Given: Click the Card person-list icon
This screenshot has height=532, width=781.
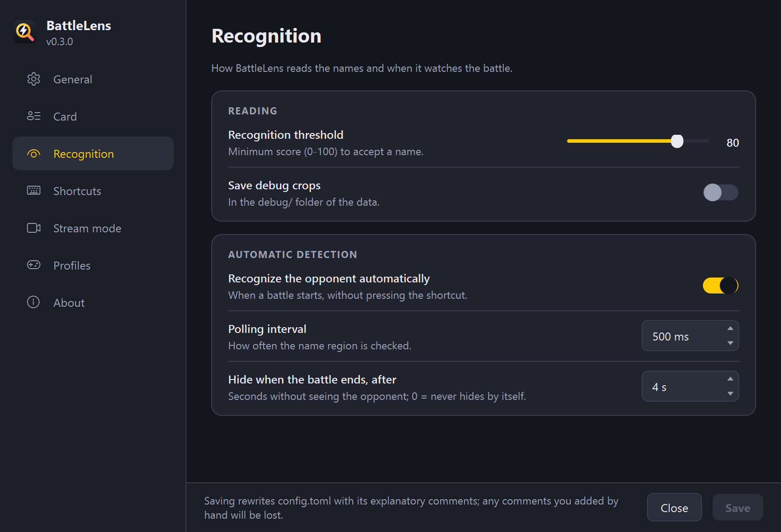Looking at the screenshot, I should tap(34, 116).
